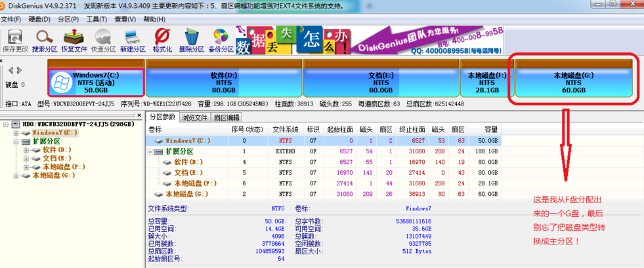Viewport: 644px width, 268px height.
Task: Collapse 扩展分区 row in partition table
Action: (150, 151)
